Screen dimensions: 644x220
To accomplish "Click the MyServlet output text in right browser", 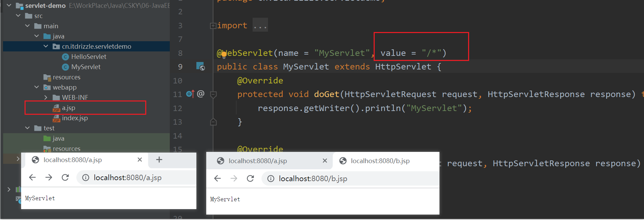I will pos(225,199).
